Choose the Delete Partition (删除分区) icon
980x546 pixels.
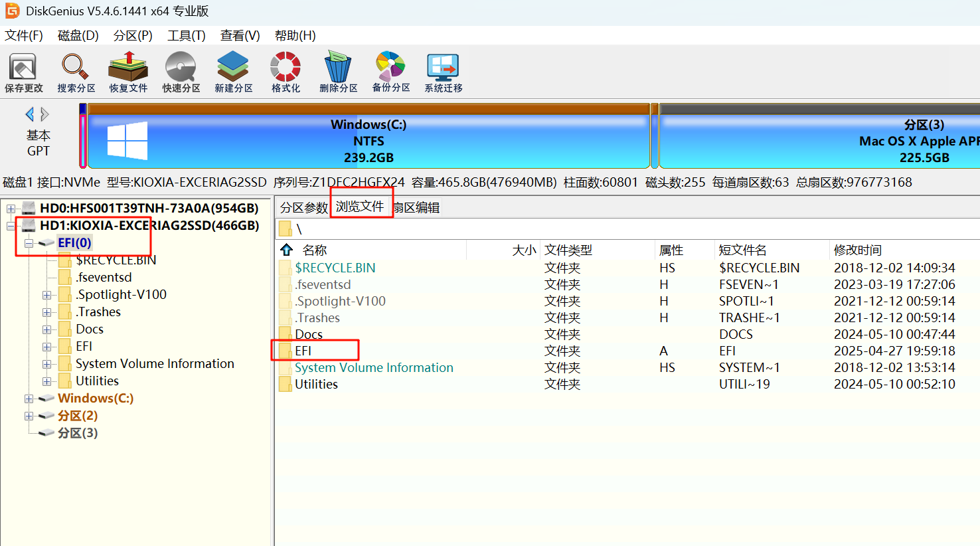[338, 72]
